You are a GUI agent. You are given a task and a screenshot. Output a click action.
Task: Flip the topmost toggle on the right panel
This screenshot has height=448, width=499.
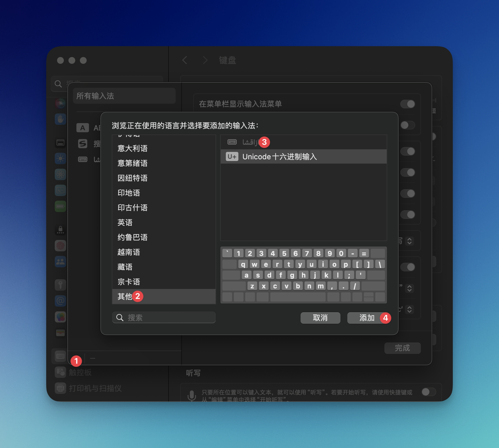click(x=407, y=104)
